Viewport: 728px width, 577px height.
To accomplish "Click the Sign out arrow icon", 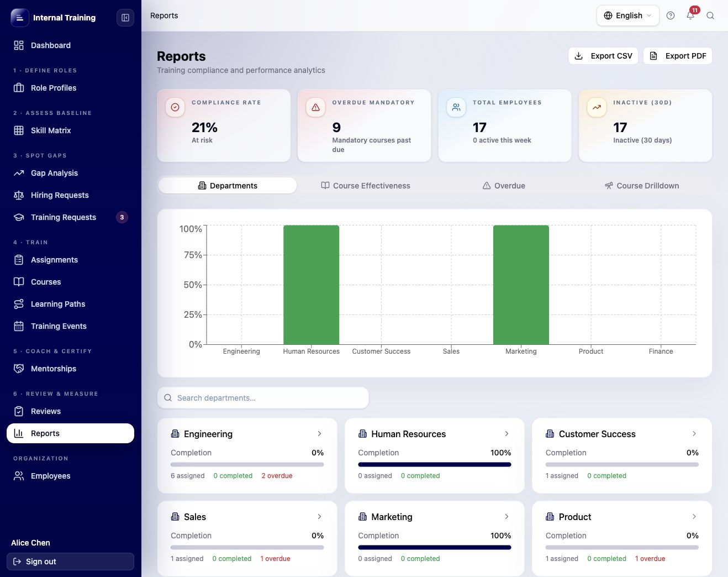I will [17, 562].
